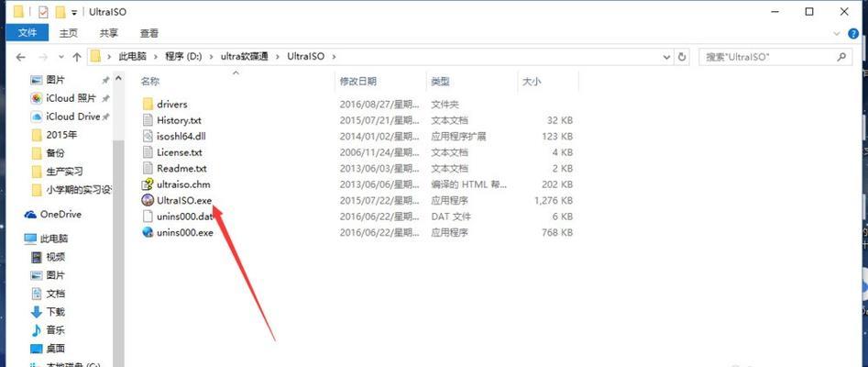Sort by 类型 column header
This screenshot has width=868, height=367.
click(440, 82)
